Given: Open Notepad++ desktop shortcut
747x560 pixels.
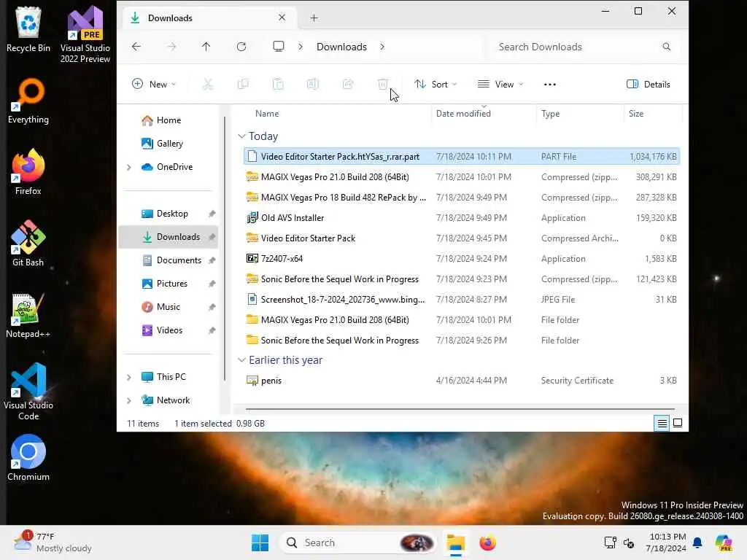Looking at the screenshot, I should pyautogui.click(x=28, y=315).
